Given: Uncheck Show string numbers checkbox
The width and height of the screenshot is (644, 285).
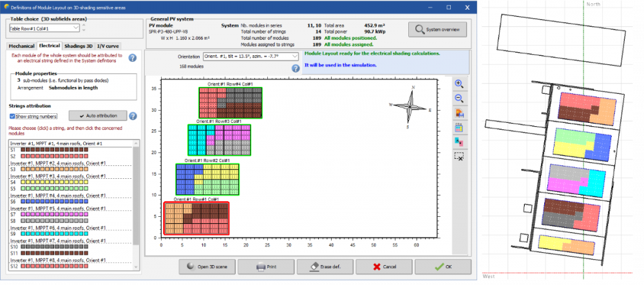Looking at the screenshot, I should [13, 116].
